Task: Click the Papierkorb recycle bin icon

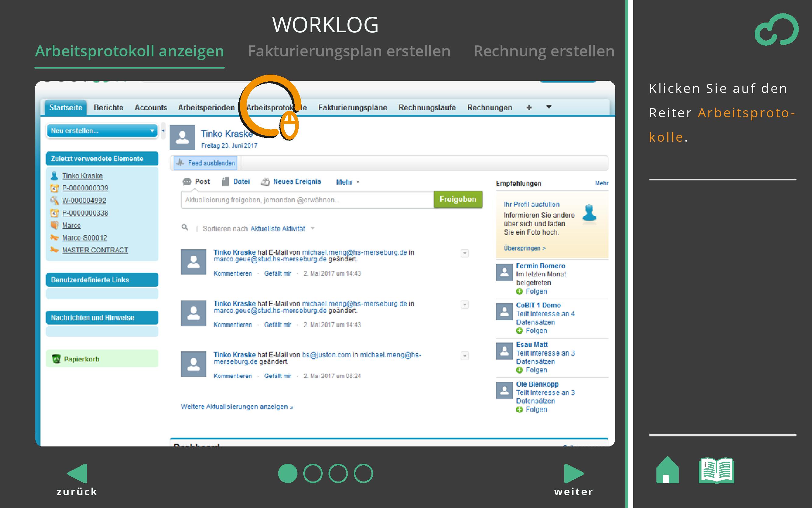Action: (x=56, y=359)
